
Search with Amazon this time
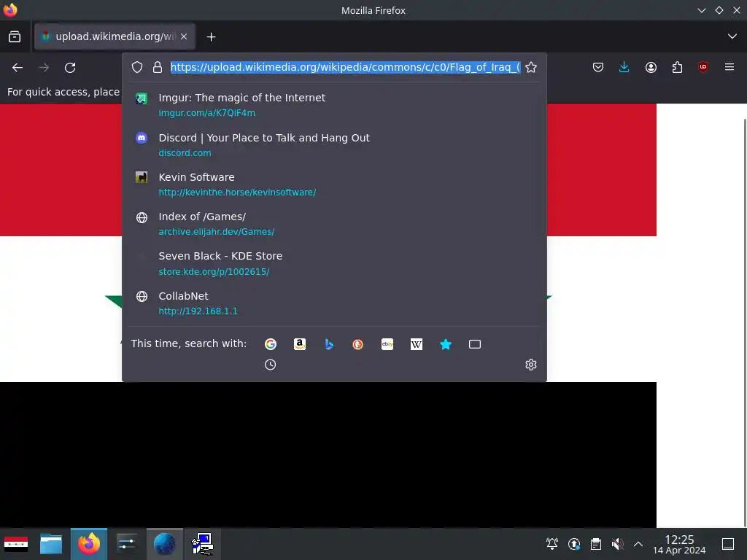pos(300,344)
